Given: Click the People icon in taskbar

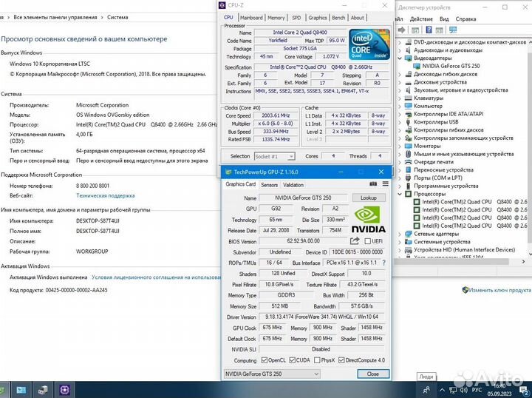Looking at the screenshot, I should coord(426,390).
